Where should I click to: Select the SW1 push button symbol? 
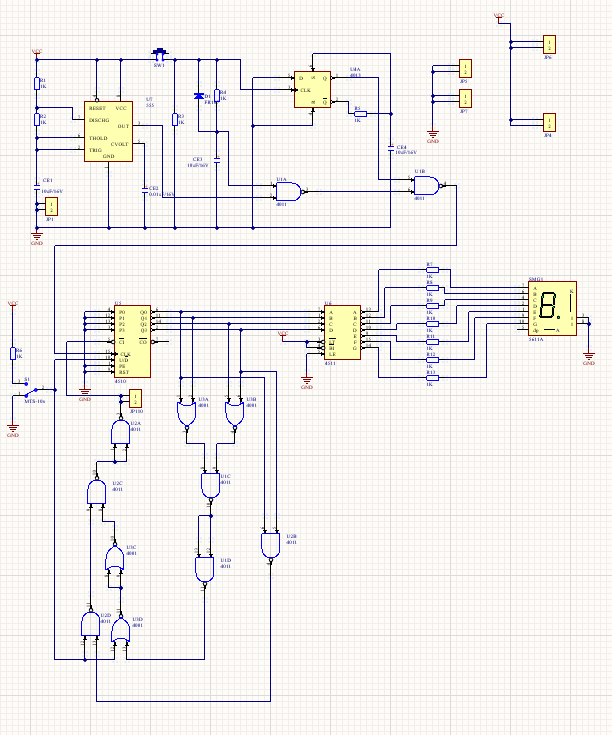point(160,54)
